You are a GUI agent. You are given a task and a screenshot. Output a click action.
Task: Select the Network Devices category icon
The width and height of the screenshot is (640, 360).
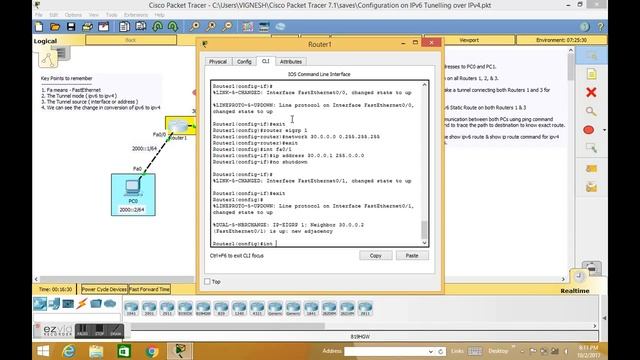pyautogui.click(x=40, y=304)
